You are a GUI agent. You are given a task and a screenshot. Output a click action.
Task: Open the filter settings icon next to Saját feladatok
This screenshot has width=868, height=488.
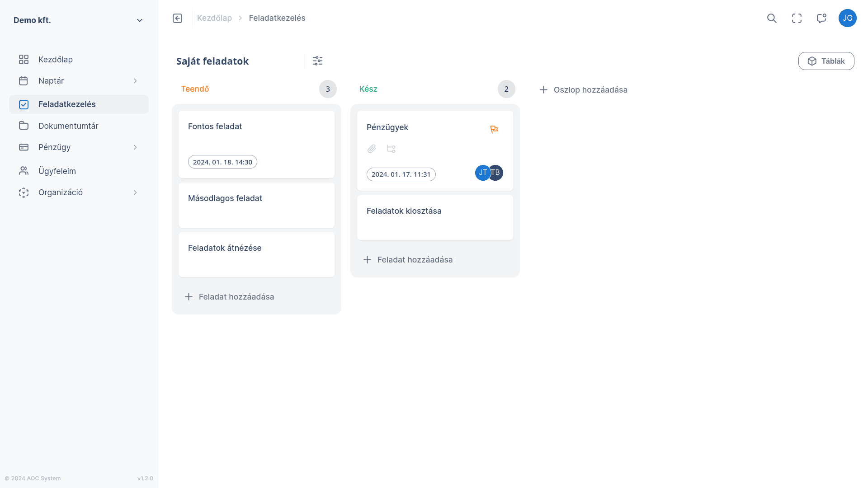coord(317,60)
